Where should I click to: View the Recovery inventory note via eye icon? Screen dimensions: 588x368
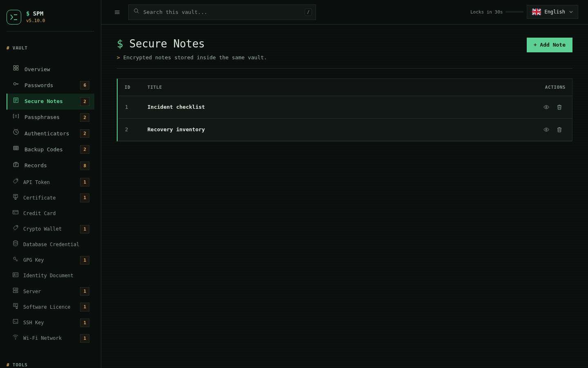click(x=546, y=130)
